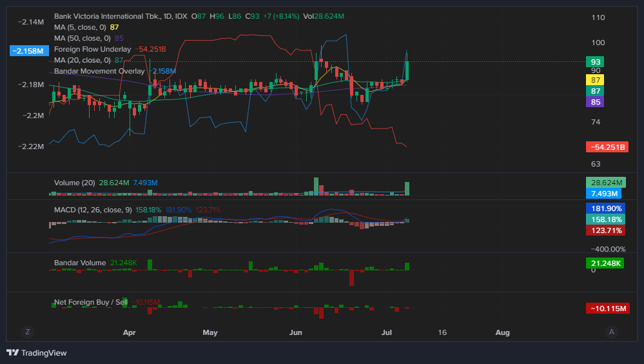Click the red −54.251B foreign flow label
This screenshot has height=364, width=644.
coord(607,147)
